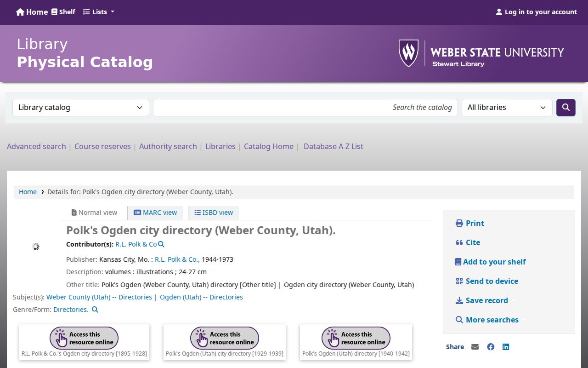The image size is (588, 368).
Task: Switch to MARC view tab
Action: (155, 213)
